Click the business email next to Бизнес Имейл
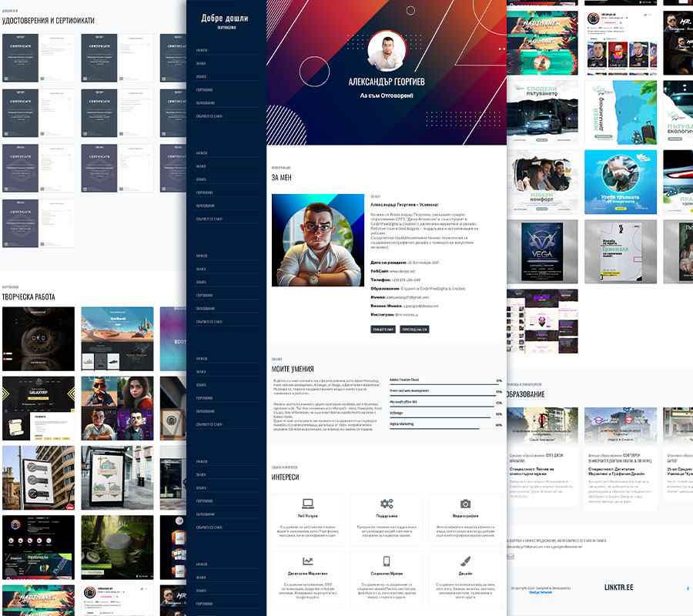The height and width of the screenshot is (616, 693). (x=420, y=306)
